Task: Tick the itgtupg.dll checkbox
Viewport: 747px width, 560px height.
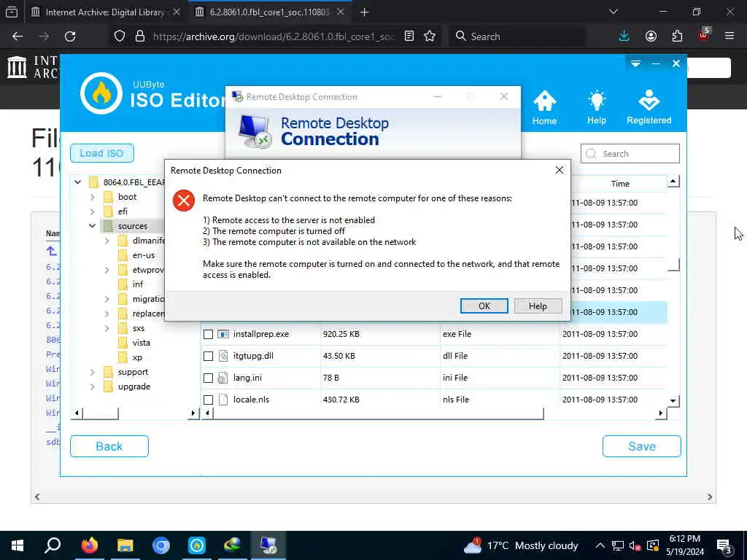Action: coord(208,356)
